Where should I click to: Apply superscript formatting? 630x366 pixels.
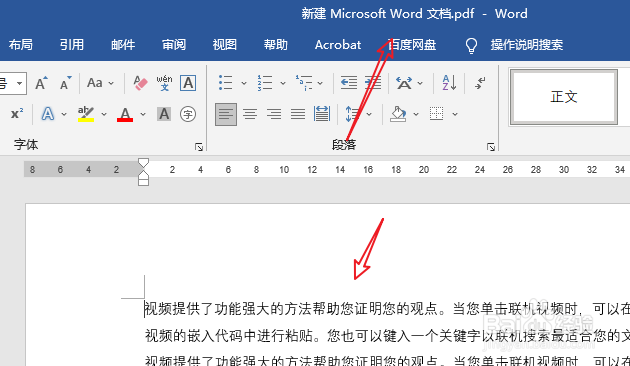click(x=17, y=114)
